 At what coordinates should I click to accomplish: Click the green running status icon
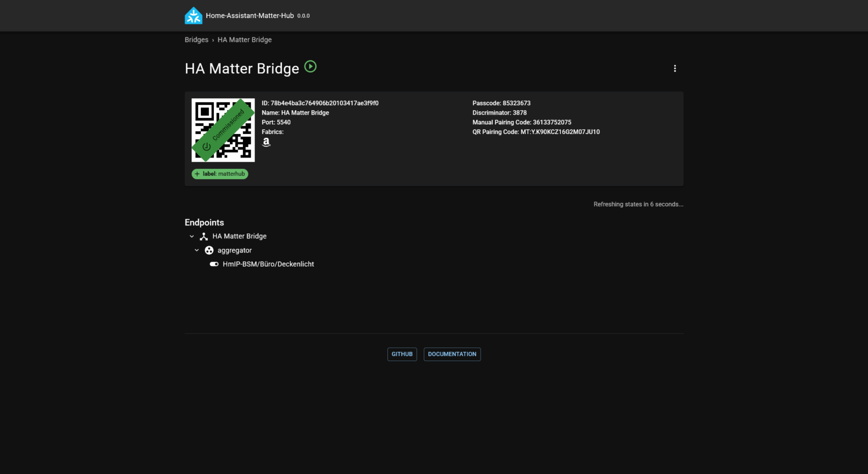pos(310,67)
